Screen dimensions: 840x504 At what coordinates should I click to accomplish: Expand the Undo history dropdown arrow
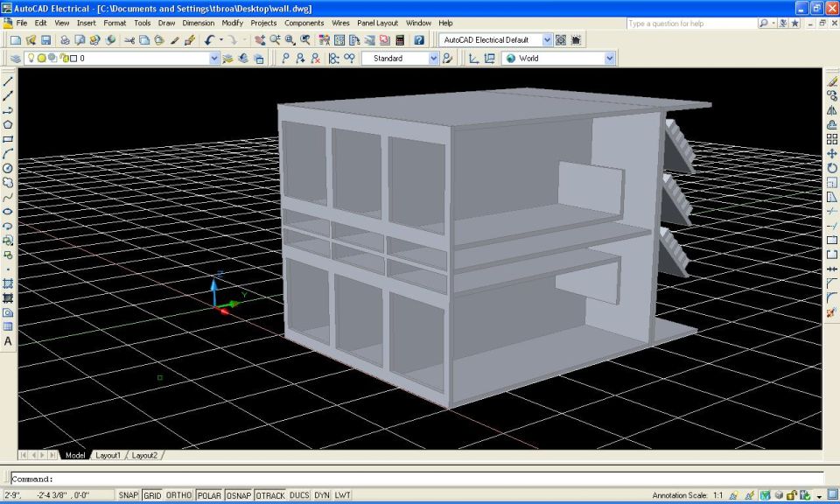click(220, 40)
